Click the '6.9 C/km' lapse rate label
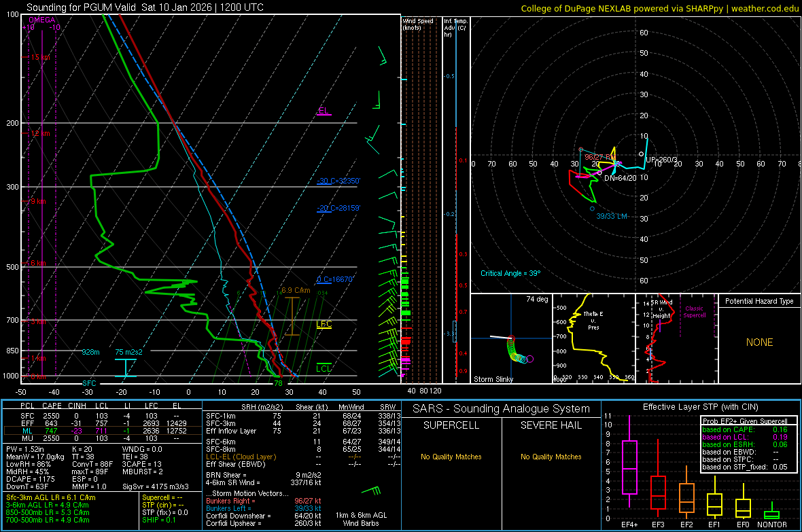The height and width of the screenshot is (532, 802). click(296, 291)
